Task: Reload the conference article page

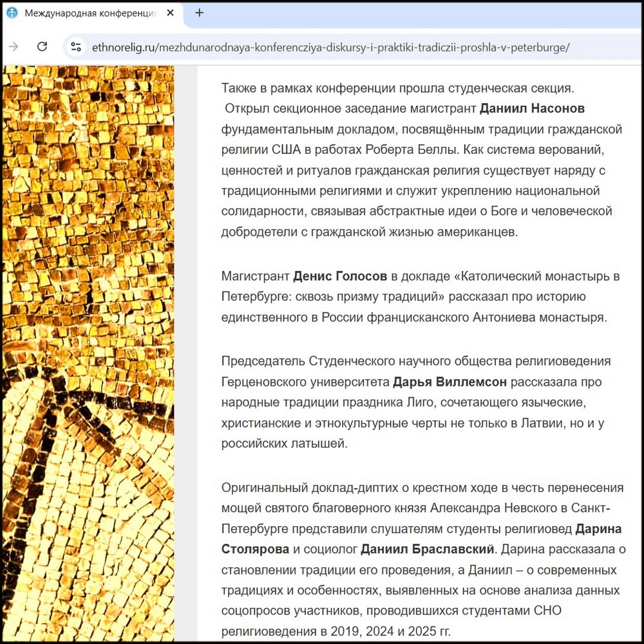Action: tap(42, 48)
